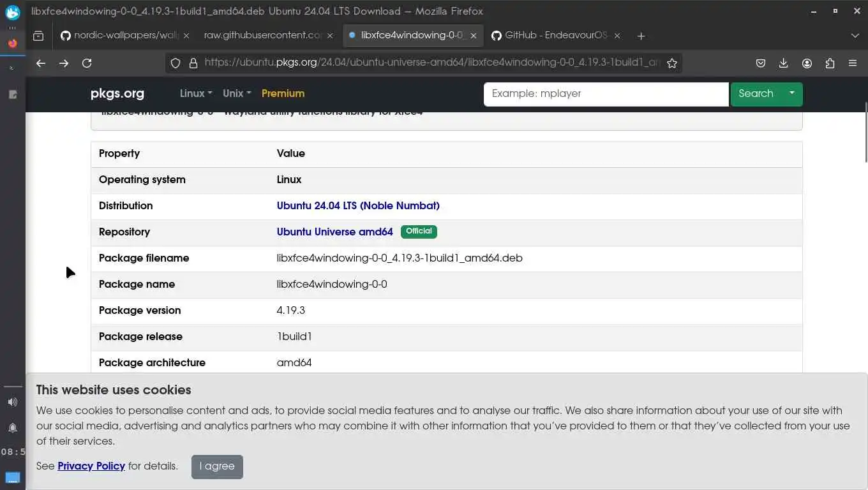Open the Pocket save icon in the toolbar

[761, 63]
